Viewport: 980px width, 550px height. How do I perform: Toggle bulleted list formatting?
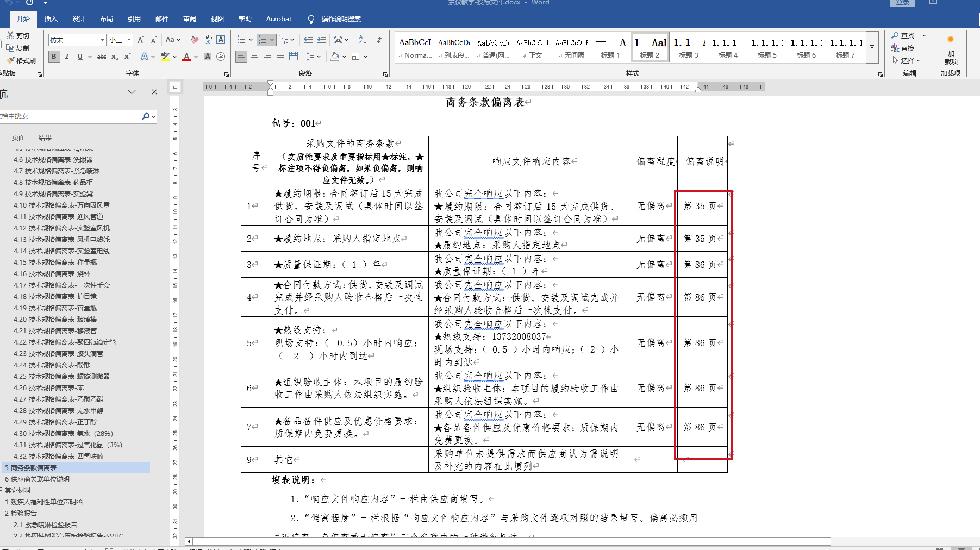241,40
